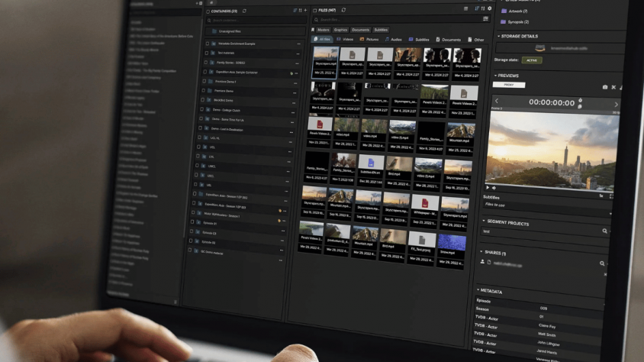Image resolution: width=644 pixels, height=362 pixels.
Task: Select all containers header checkbox
Action: pyautogui.click(x=208, y=11)
